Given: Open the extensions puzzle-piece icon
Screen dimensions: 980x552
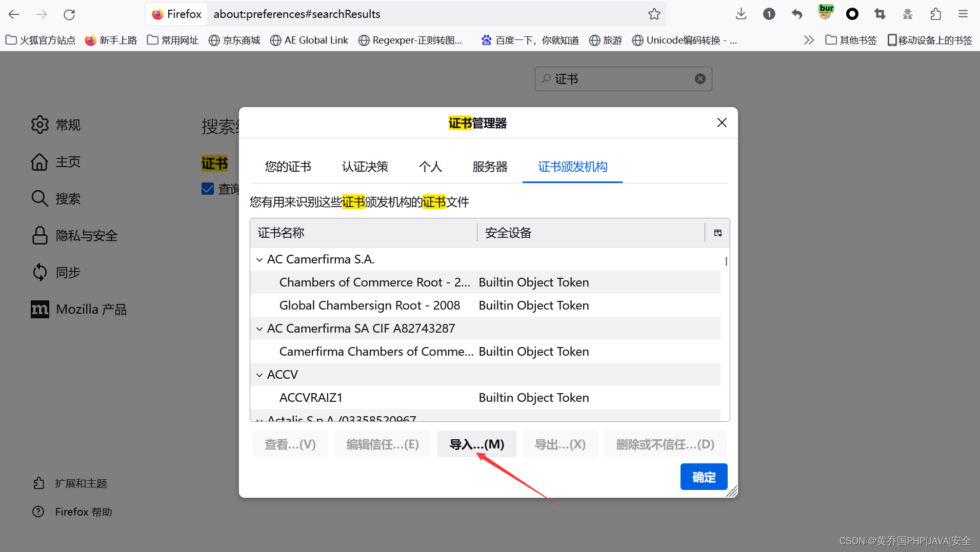Looking at the screenshot, I should [x=935, y=14].
